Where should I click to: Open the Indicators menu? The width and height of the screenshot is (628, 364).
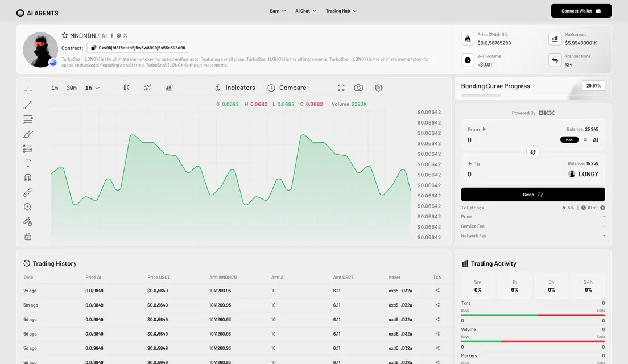click(235, 88)
